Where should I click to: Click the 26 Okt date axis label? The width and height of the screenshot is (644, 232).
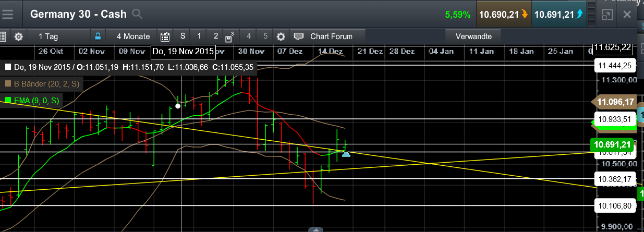tap(51, 51)
